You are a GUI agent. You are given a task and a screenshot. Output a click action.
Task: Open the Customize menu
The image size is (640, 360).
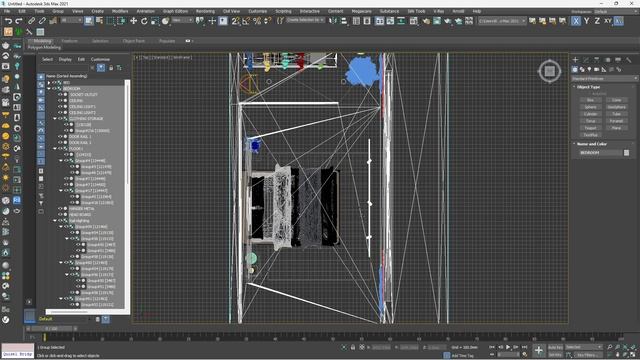click(258, 11)
